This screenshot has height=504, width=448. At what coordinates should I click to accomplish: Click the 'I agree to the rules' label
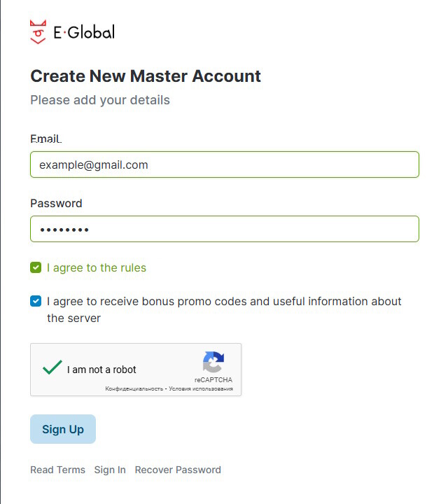point(97,267)
